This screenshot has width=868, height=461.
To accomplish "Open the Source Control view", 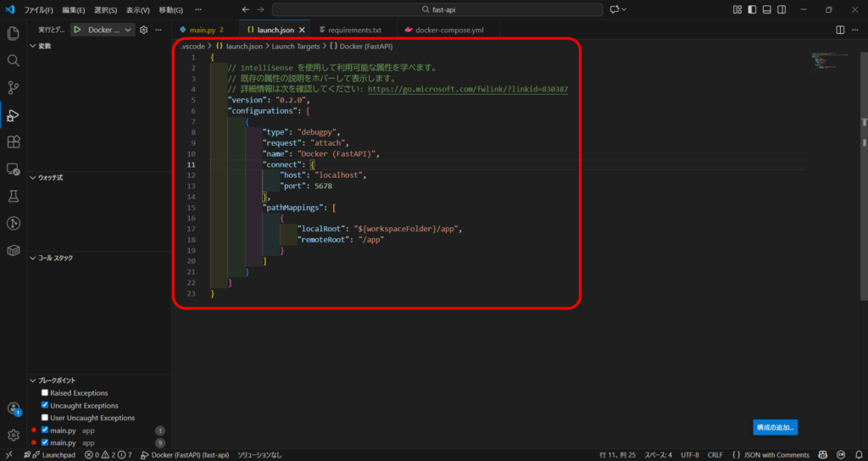I will point(14,88).
